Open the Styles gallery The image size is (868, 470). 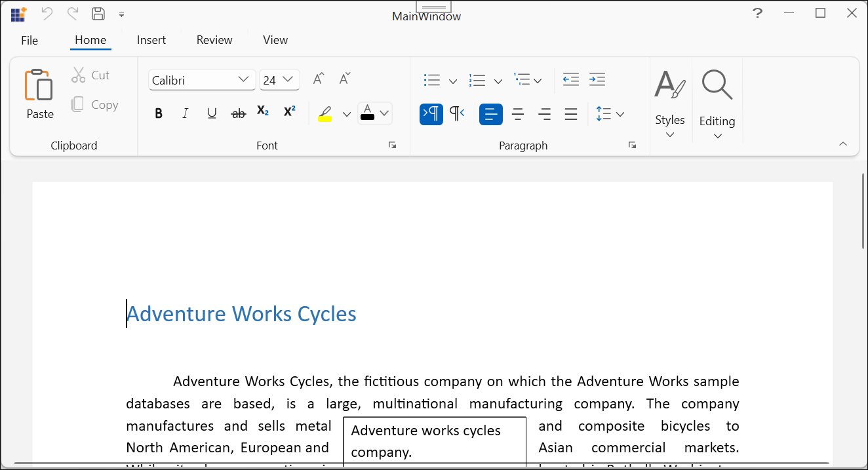(x=670, y=104)
